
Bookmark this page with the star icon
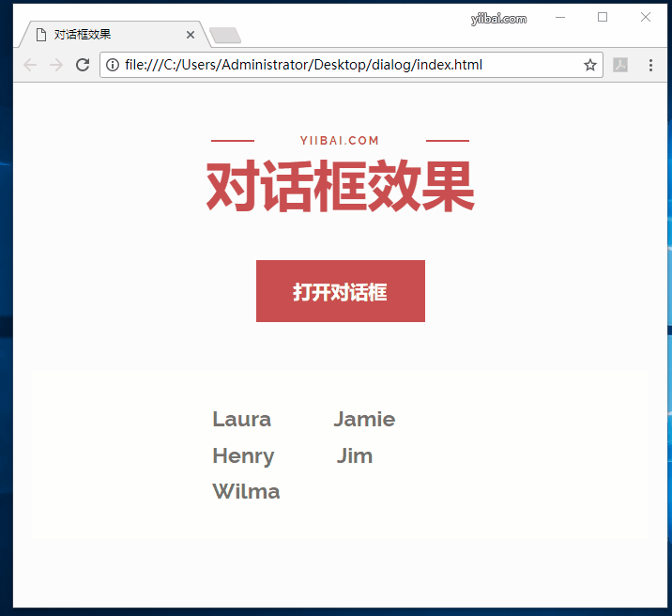(589, 65)
